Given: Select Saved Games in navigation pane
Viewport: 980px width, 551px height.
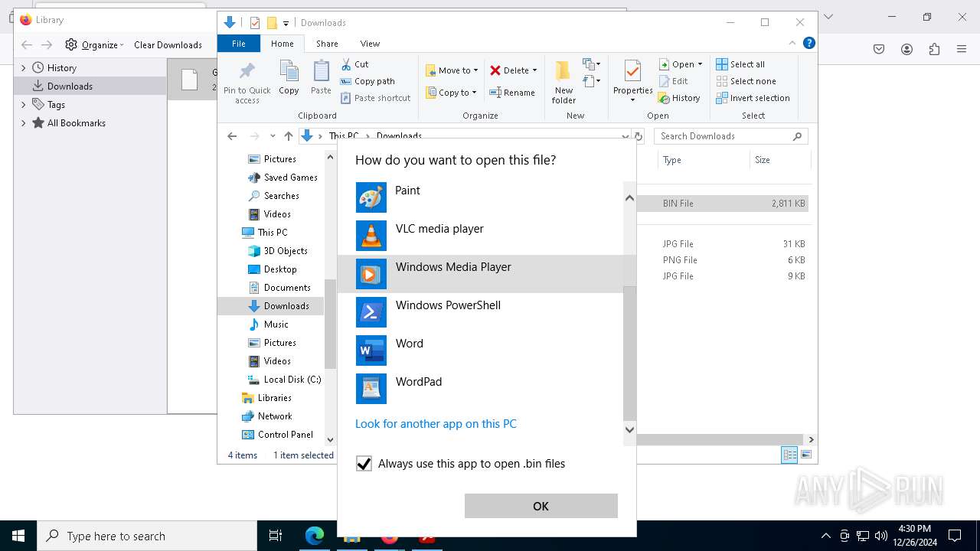Looking at the screenshot, I should point(283,178).
